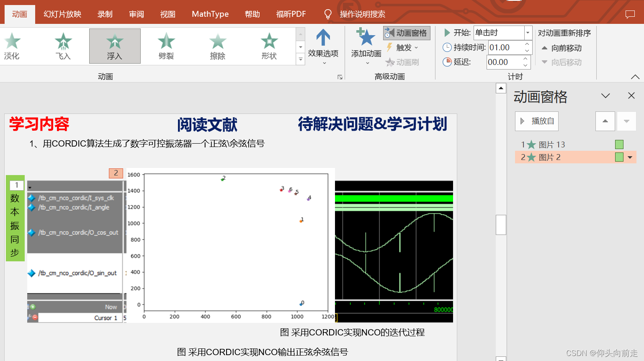The width and height of the screenshot is (644, 361).
Task: Apply the 淡化 (Fade) animation effect
Action: (x=12, y=46)
